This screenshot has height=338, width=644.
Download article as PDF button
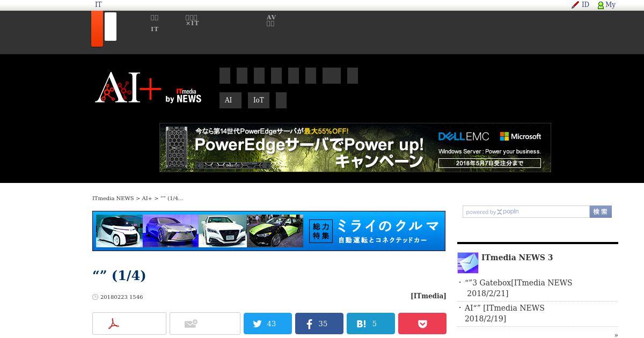(129, 324)
